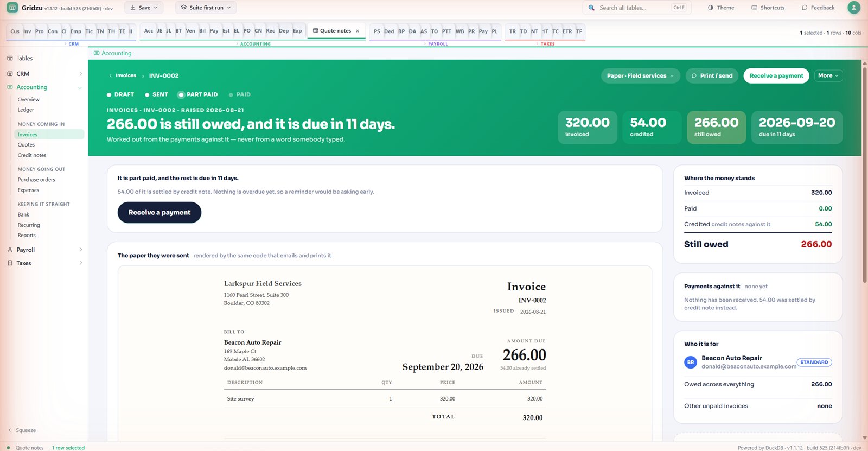Select the PART PAID status step
This screenshot has width=868, height=451.
[x=198, y=94]
